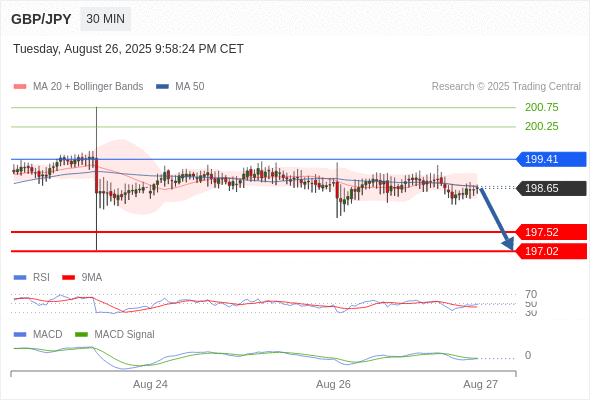Click the blue 199.41 pivot price tag
Image resolution: width=590 pixels, height=400 pixels.
(x=551, y=159)
